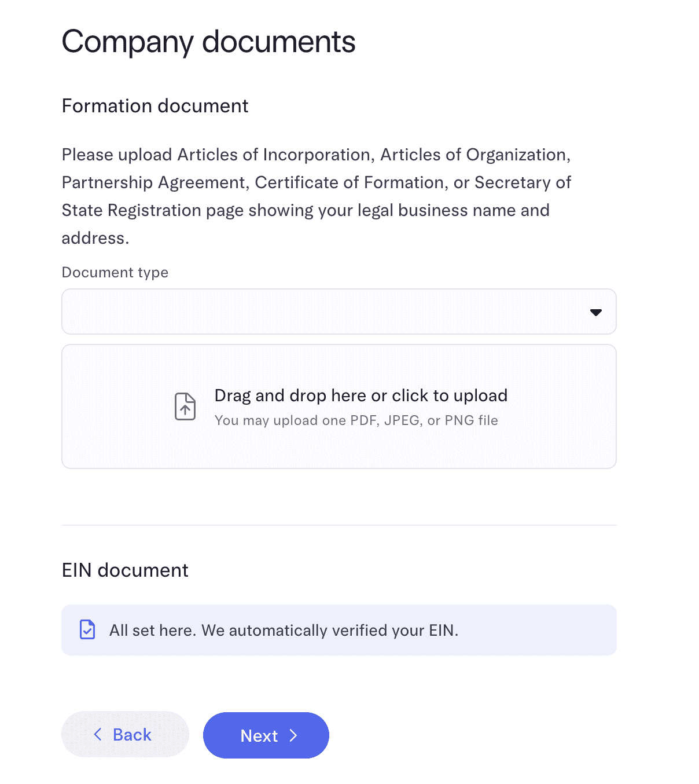The width and height of the screenshot is (699, 784).
Task: Click the Formation document section heading
Action: pyautogui.click(x=155, y=106)
